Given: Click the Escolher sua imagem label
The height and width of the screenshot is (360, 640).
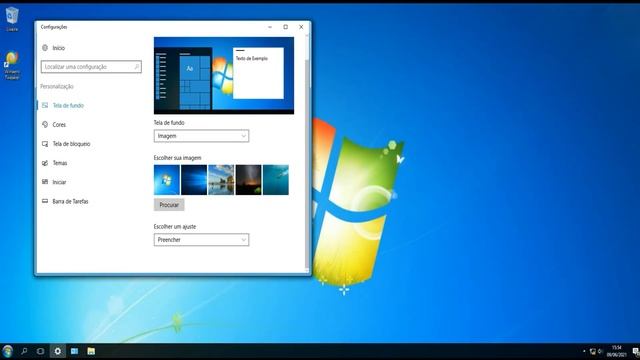Looking at the screenshot, I should (177, 158).
